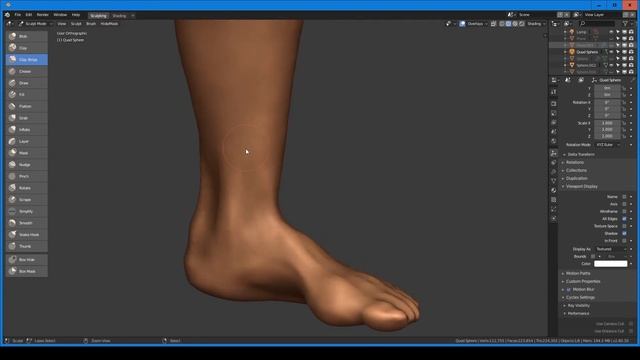This screenshot has width=640, height=360.
Task: Select the Fill sculpt brush
Action: click(27, 95)
